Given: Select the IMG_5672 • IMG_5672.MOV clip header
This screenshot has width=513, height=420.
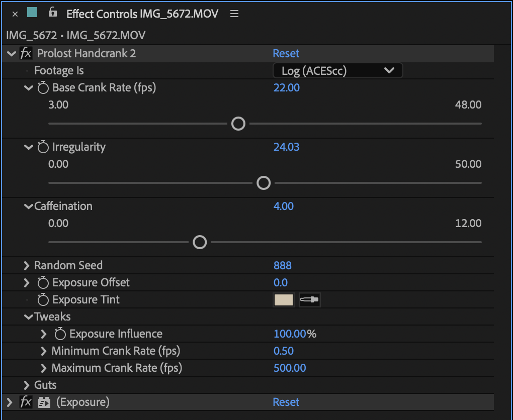Looking at the screenshot, I should point(75,35).
